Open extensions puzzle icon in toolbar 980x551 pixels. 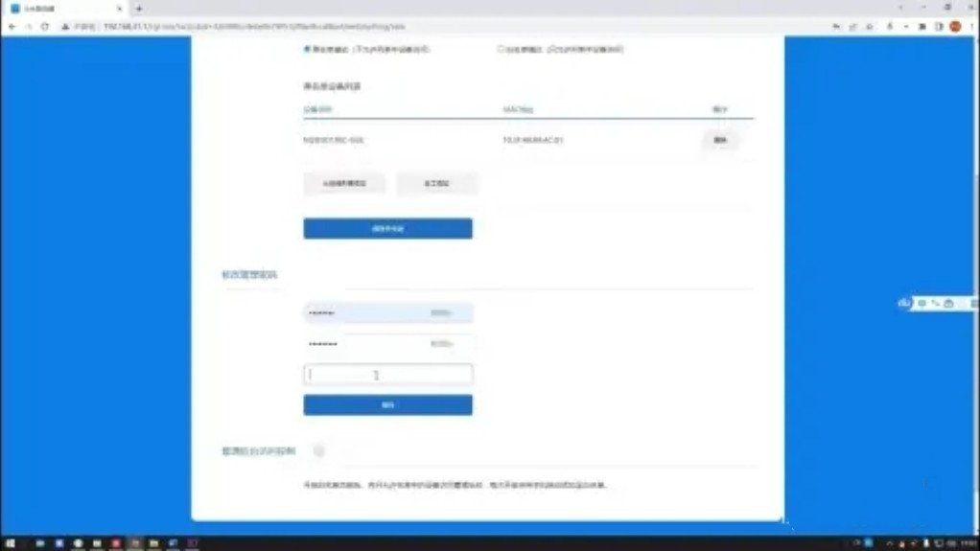point(922,27)
